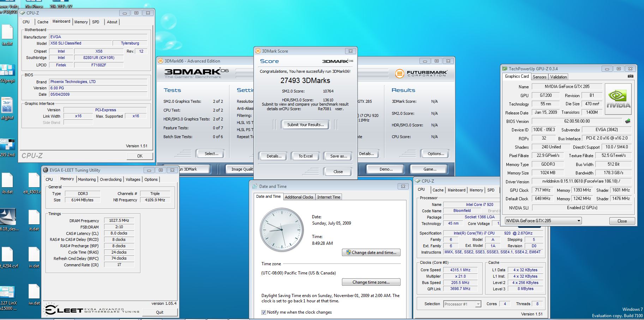Open the Voltages tab in E-LEET

coord(133,179)
